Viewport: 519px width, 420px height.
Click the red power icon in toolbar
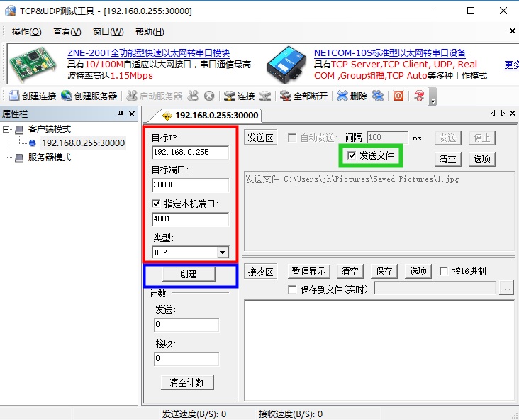click(x=398, y=96)
